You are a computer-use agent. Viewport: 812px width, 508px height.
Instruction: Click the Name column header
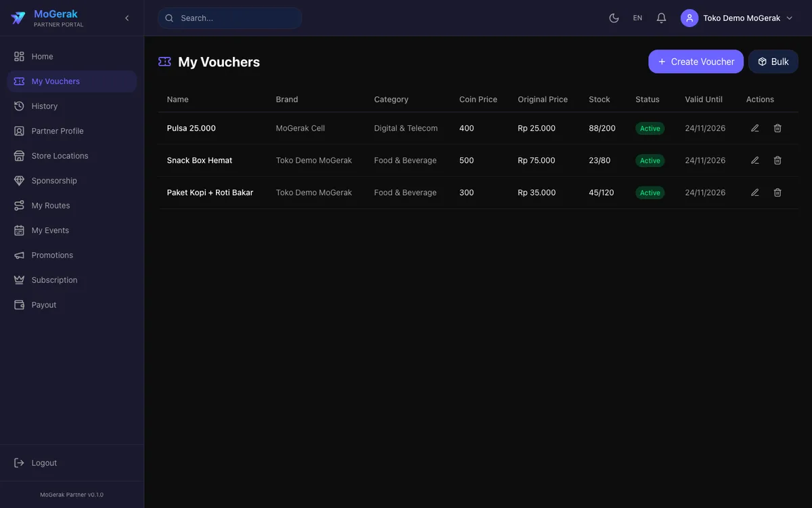click(178, 100)
